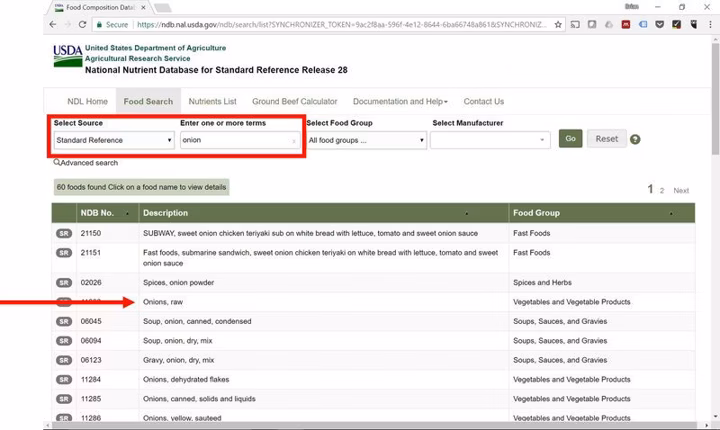Select the Food Search tab
This screenshot has height=430, width=720.
[148, 102]
